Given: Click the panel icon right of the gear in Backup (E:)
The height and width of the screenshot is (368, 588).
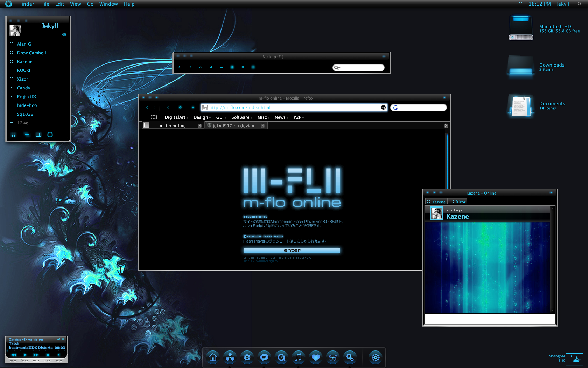Looking at the screenshot, I should [x=253, y=67].
